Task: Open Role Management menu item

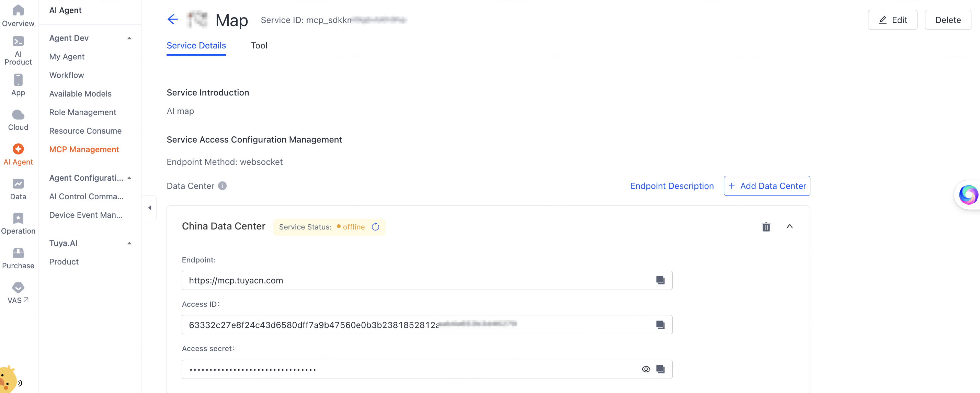Action: click(x=82, y=113)
